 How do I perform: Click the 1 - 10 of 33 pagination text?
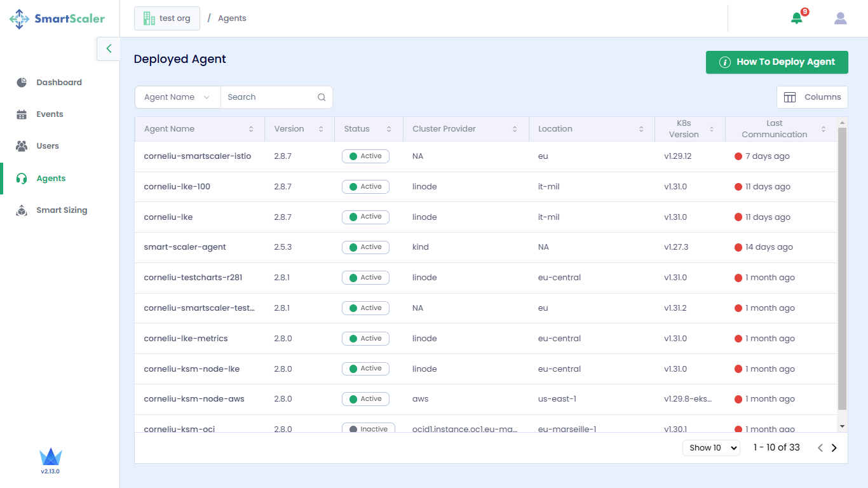[x=776, y=448]
